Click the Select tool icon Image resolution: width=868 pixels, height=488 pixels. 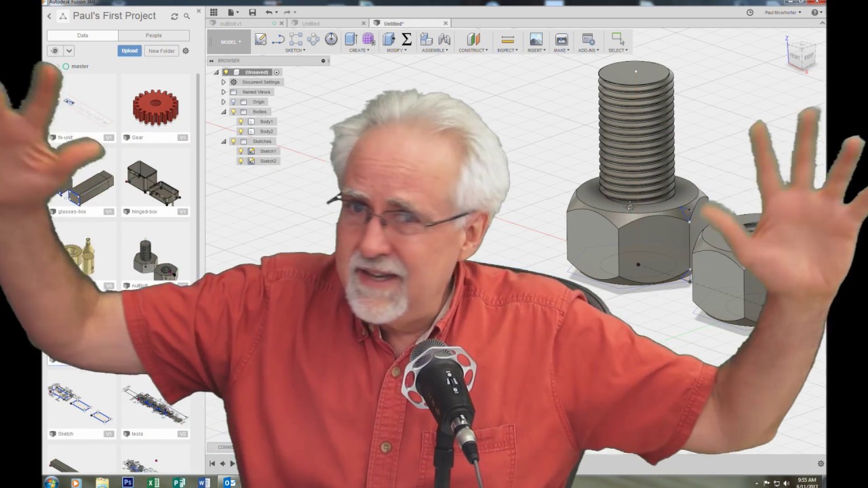pos(617,39)
